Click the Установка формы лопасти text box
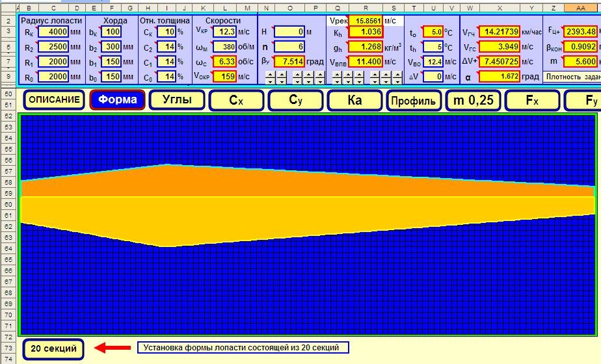The height and width of the screenshot is (364, 601). pyautogui.click(x=243, y=348)
